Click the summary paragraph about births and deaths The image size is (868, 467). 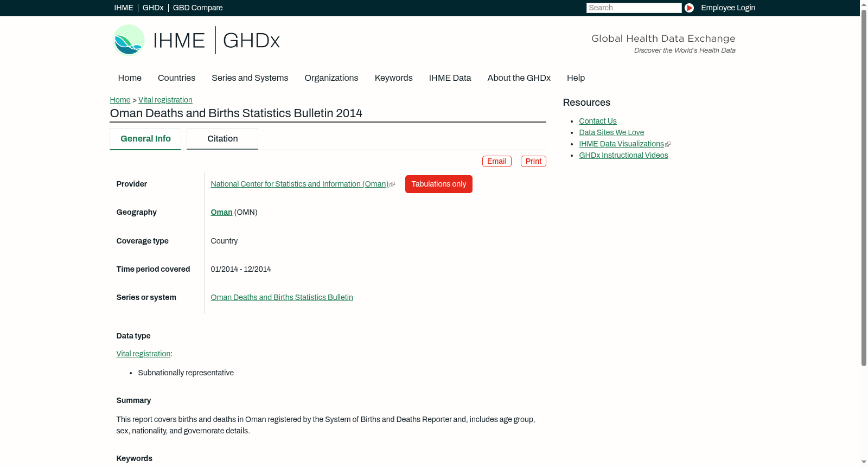[326, 425]
